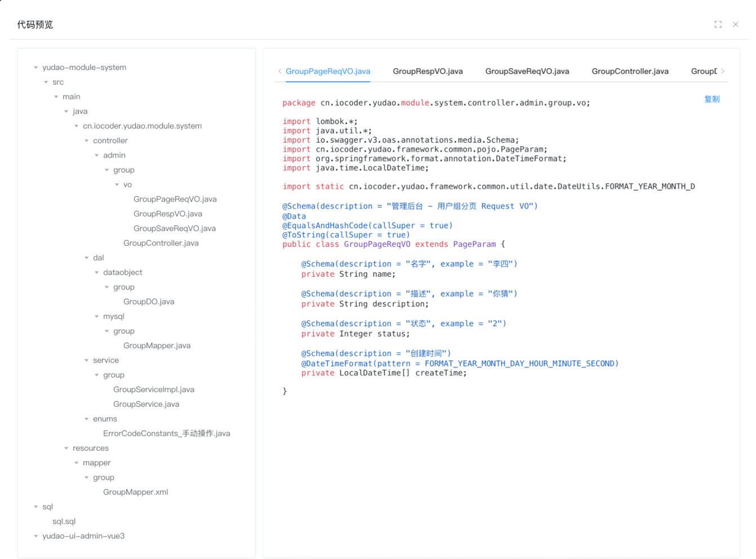Select the GroupController.java tab
Image resolution: width=756 pixels, height=559 pixels.
(630, 72)
